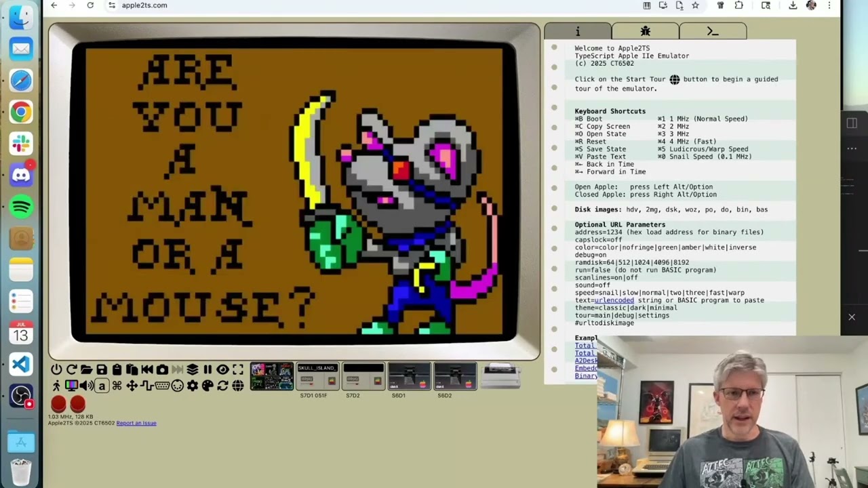Change theme with the palette icon
Screen dimensions: 868x488
[208, 386]
